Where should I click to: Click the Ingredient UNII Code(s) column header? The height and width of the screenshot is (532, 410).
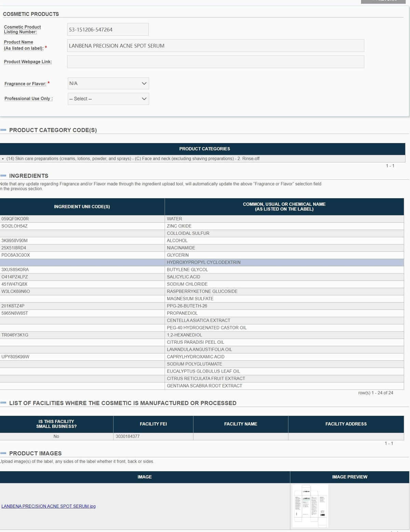click(x=82, y=207)
